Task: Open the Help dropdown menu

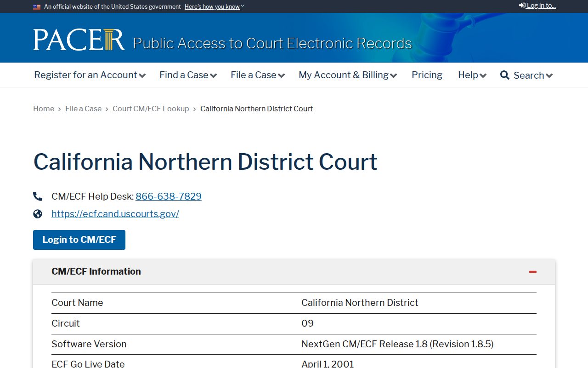Action: (472, 75)
